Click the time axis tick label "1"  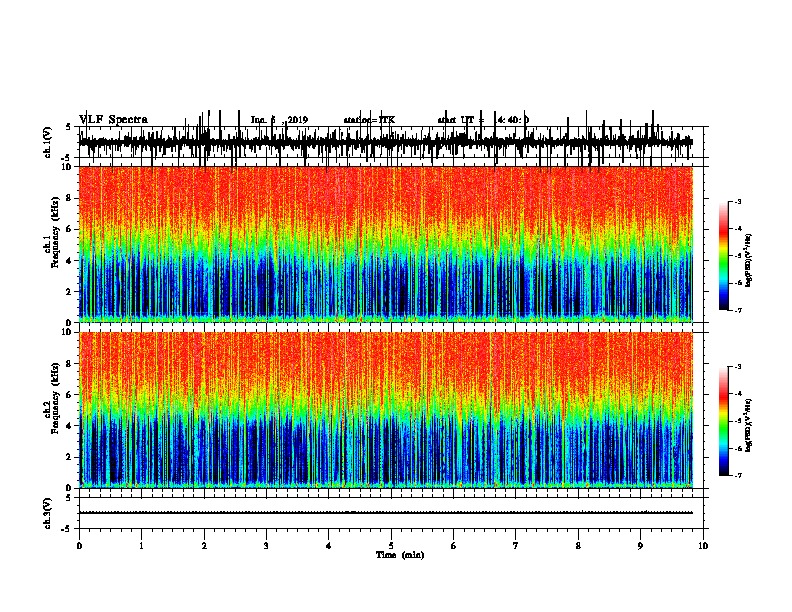(x=141, y=546)
